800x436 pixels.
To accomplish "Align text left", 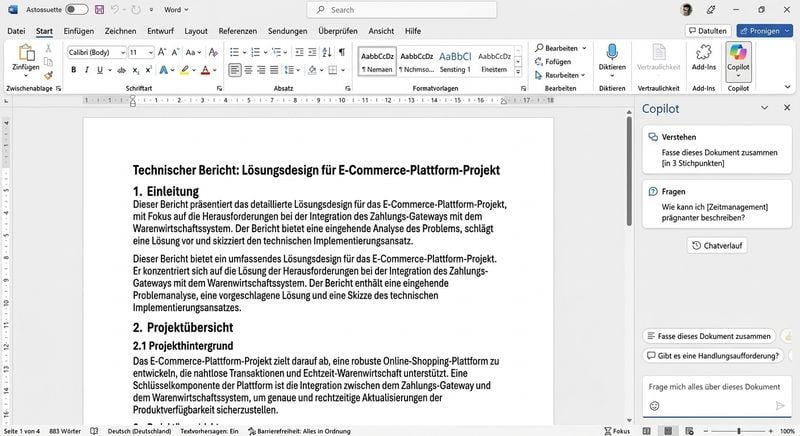I will click(x=235, y=70).
